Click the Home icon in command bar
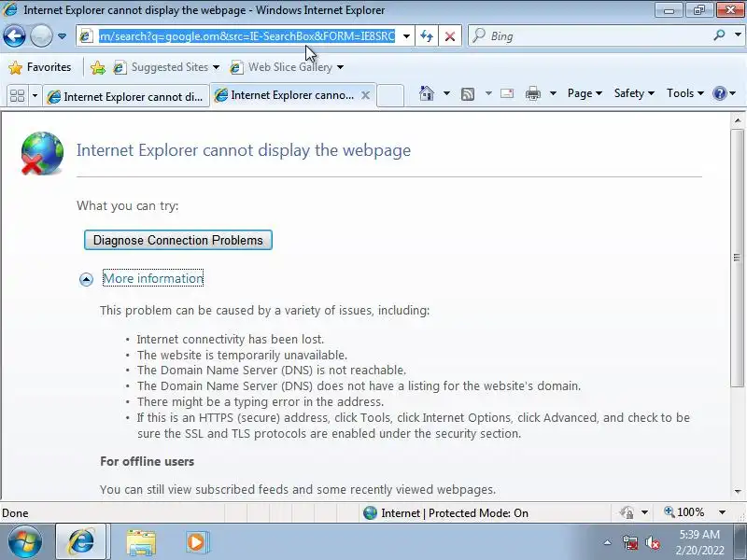The width and height of the screenshot is (747, 560). pyautogui.click(x=427, y=93)
